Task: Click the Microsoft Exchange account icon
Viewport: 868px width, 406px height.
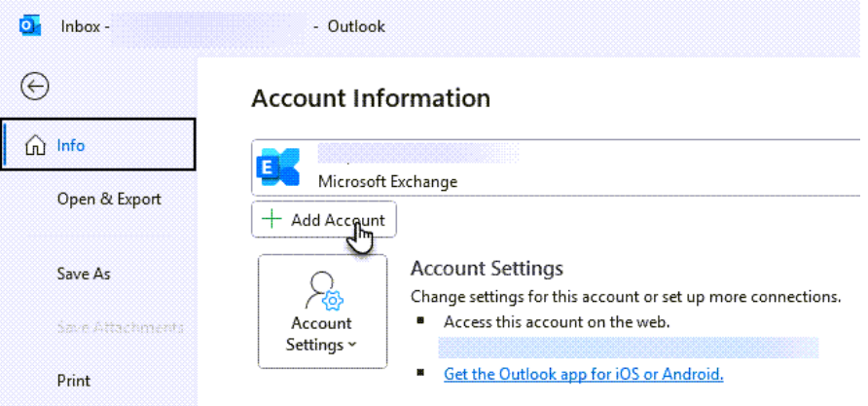Action: (x=278, y=167)
